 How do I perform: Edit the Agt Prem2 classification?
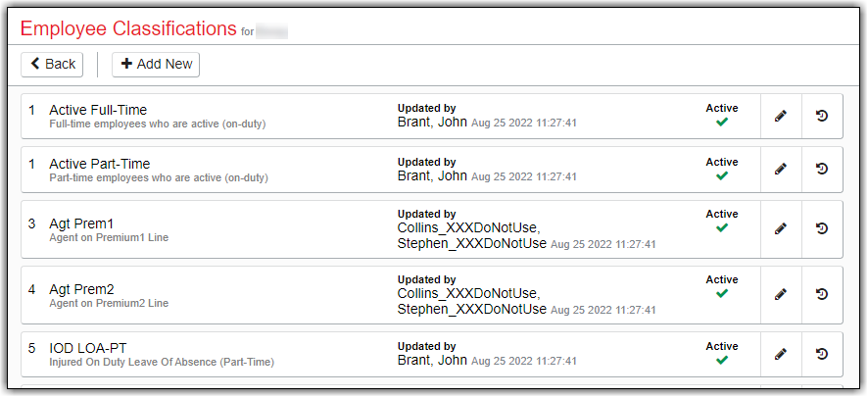[781, 293]
